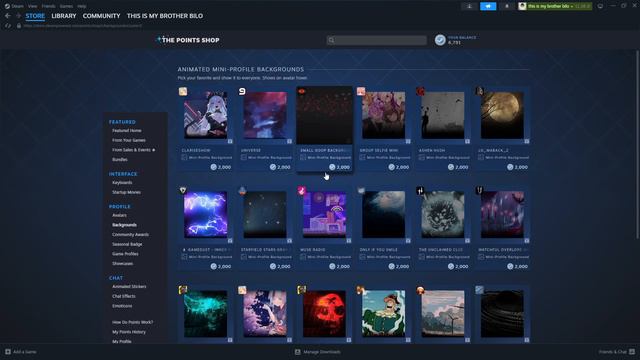The height and width of the screenshot is (360, 640).
Task: Open the notifications bell
Action: point(507,6)
